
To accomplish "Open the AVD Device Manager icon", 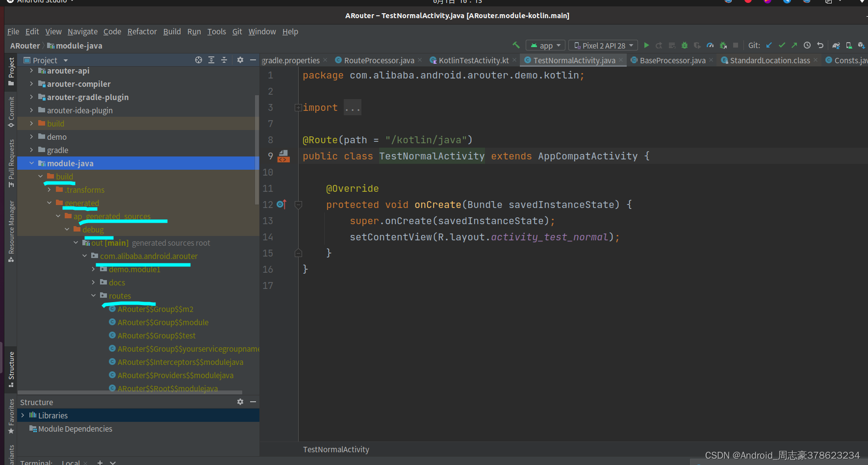I will [849, 45].
